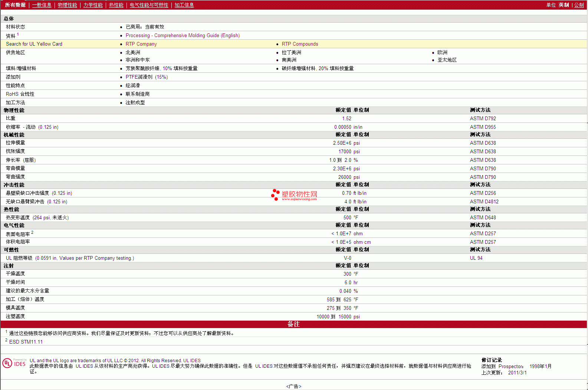Click the ASTM D256 test method

pos(483,193)
